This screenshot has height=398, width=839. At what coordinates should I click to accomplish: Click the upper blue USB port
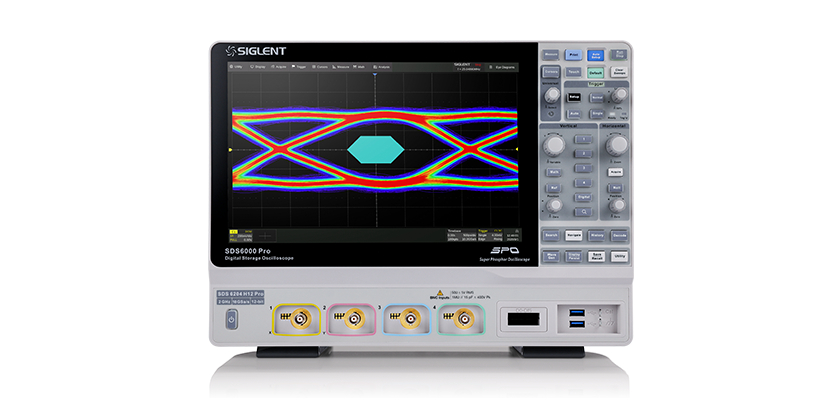coord(576,311)
